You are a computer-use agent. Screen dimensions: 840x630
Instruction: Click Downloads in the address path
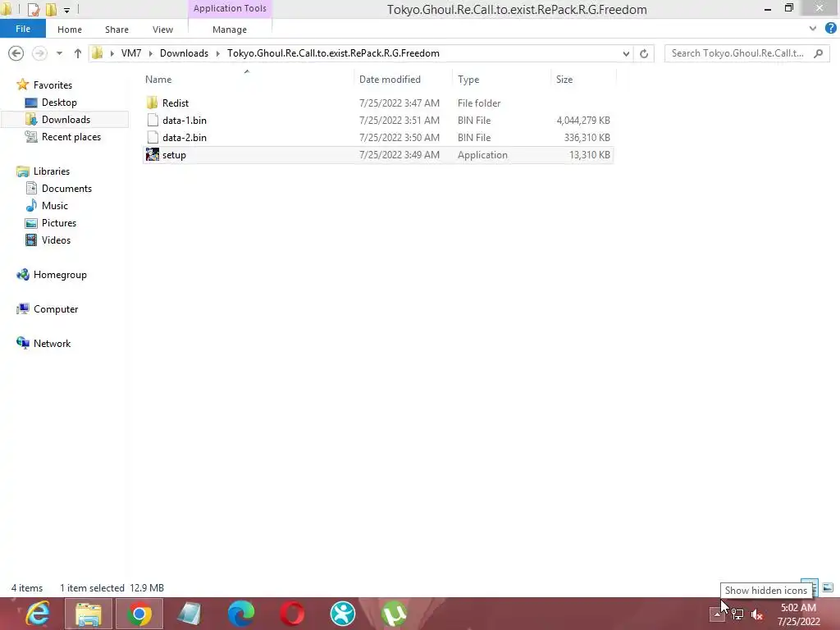[184, 53]
